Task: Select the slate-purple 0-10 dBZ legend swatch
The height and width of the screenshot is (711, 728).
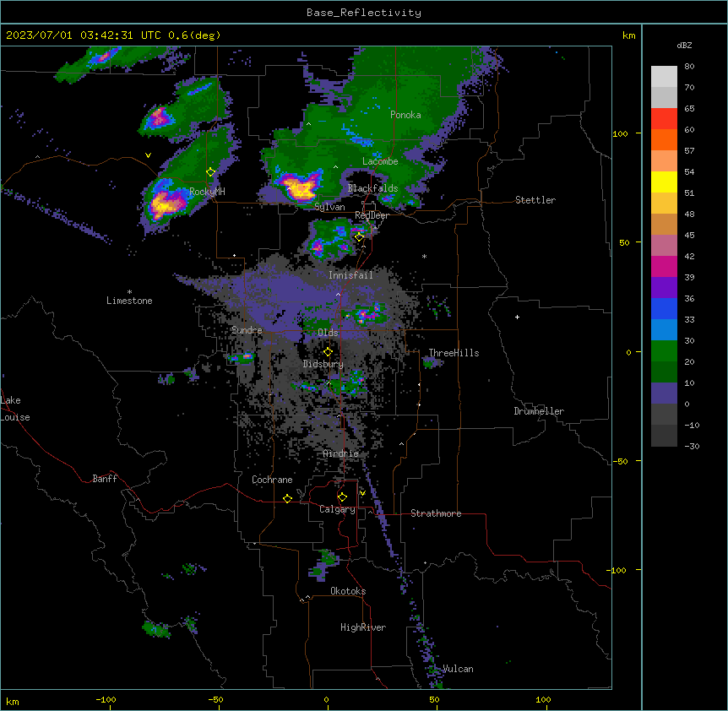Action: pos(664,393)
